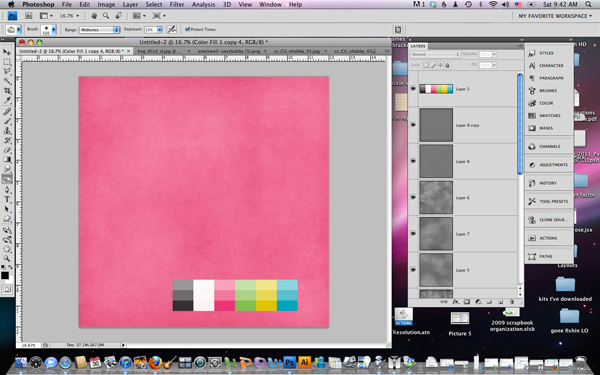Open the layer blend mode Normal dropdown

click(435, 54)
